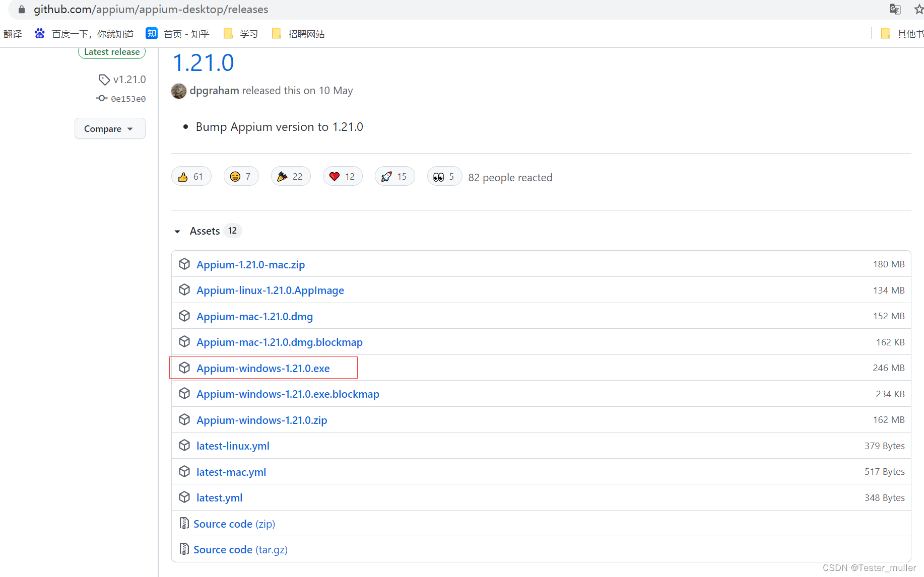Click the lock icon in address bar
This screenshot has height=577, width=924.
tap(22, 9)
